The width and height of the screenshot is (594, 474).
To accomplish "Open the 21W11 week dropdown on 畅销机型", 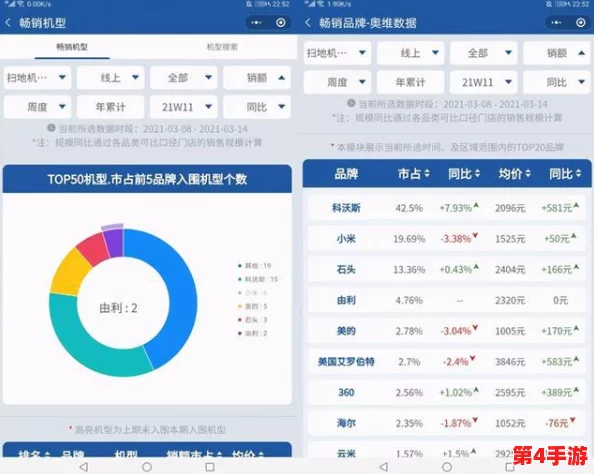I will pos(184,107).
